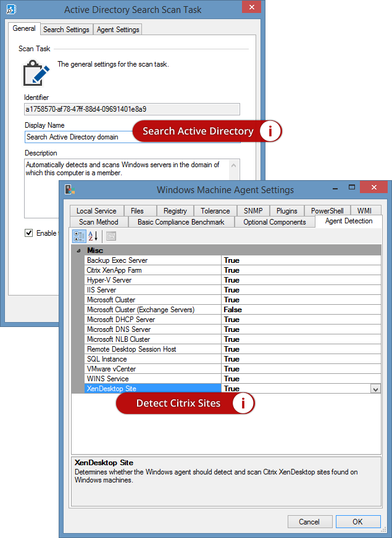The width and height of the screenshot is (392, 538).
Task: Click the Alphabetical sort toolbar icon
Action: click(x=93, y=236)
